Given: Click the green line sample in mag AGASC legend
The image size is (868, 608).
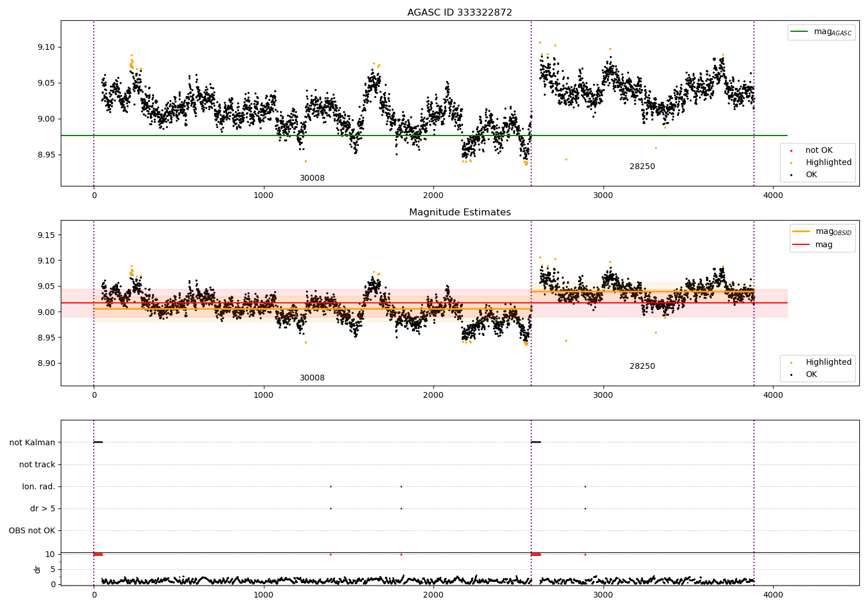Looking at the screenshot, I should pyautogui.click(x=800, y=32).
